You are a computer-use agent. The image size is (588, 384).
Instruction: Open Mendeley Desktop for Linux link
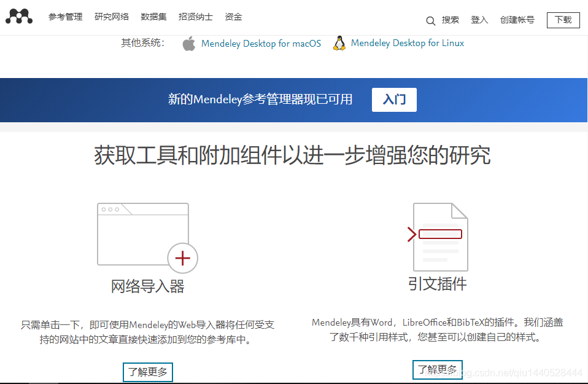pos(408,43)
